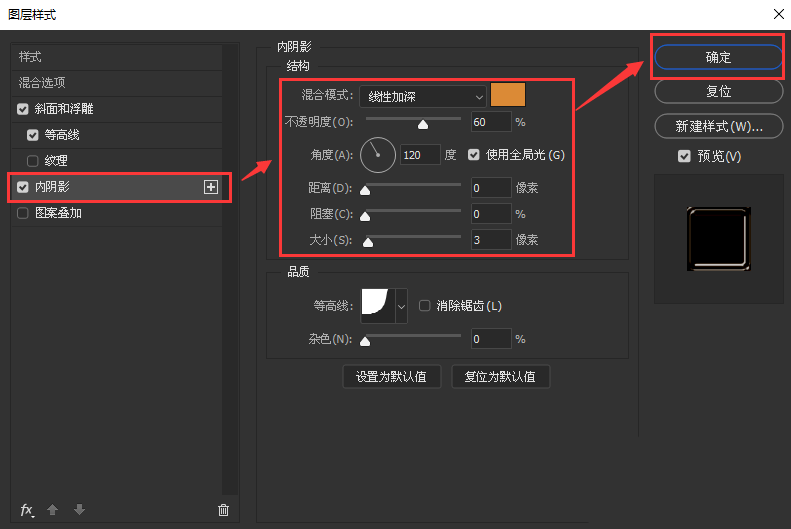Open the 混合模式 dropdown
Screen dimensions: 791x529
423,96
